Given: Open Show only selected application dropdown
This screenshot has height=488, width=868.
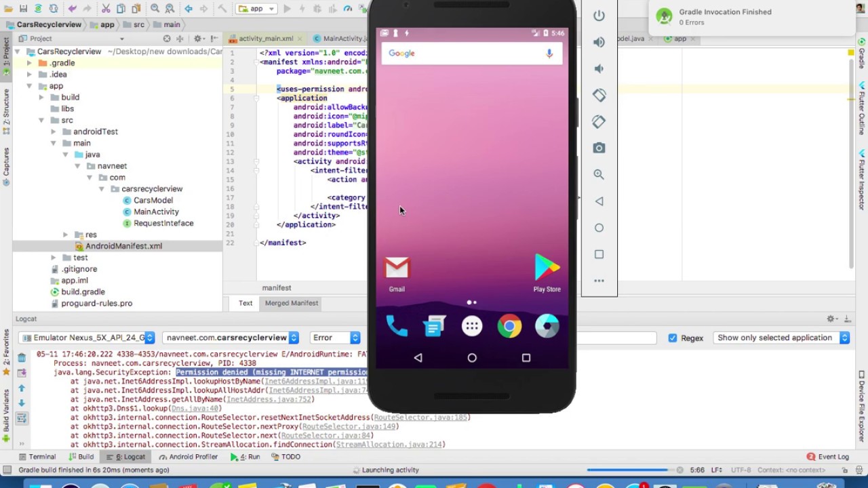Looking at the screenshot, I should 781,338.
